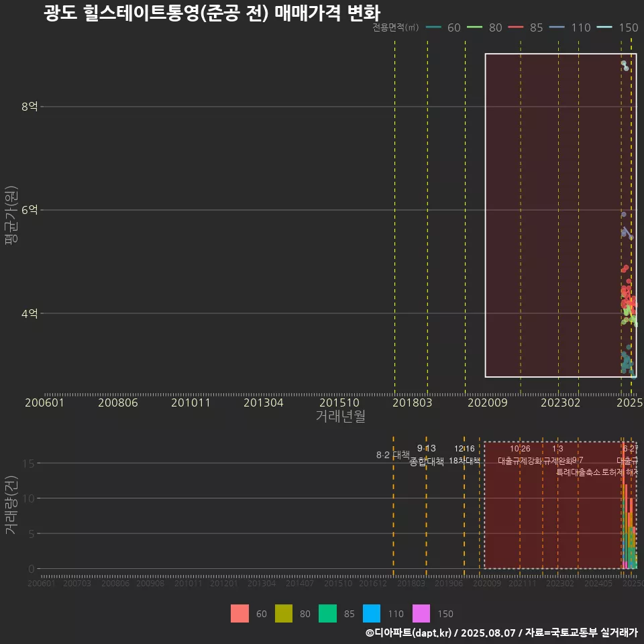
Task: Click the '8·2 대책' policy annotation
Action: [x=393, y=455]
